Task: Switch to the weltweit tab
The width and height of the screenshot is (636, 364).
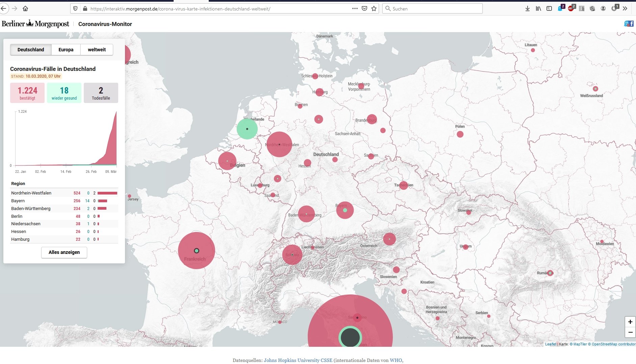Action: [97, 50]
